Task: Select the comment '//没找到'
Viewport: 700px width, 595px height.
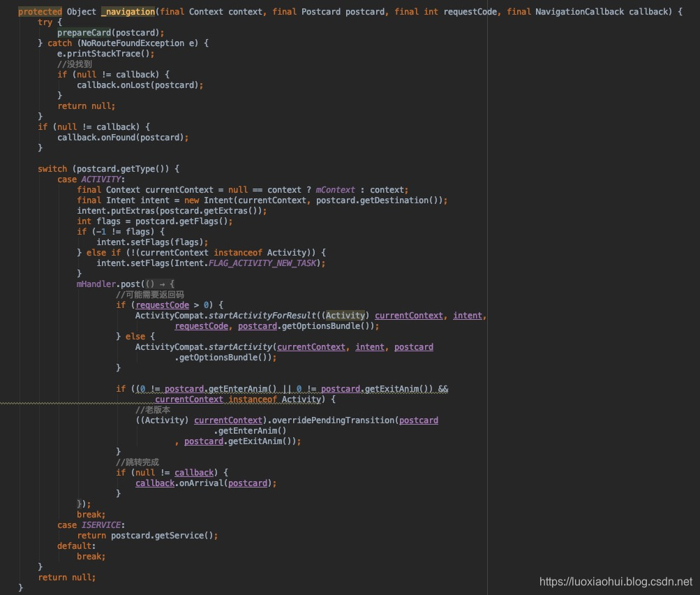Action: click(75, 64)
